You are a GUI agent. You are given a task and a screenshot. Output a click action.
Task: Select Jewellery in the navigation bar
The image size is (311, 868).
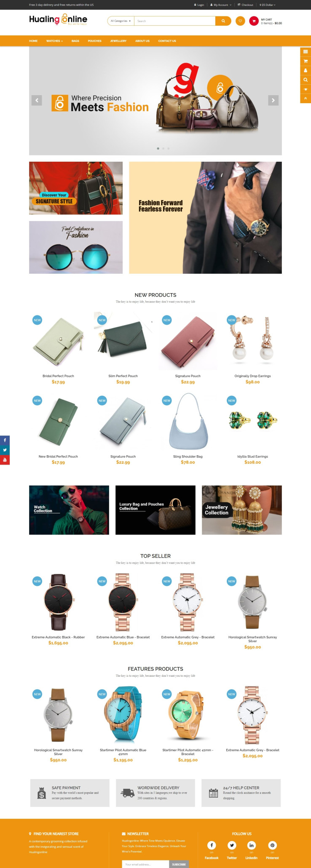(x=118, y=41)
